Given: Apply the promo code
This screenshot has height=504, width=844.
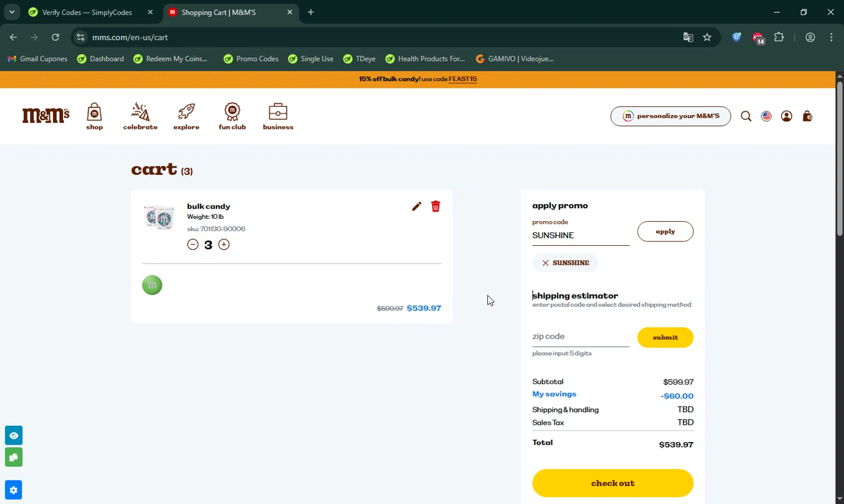Looking at the screenshot, I should point(665,232).
